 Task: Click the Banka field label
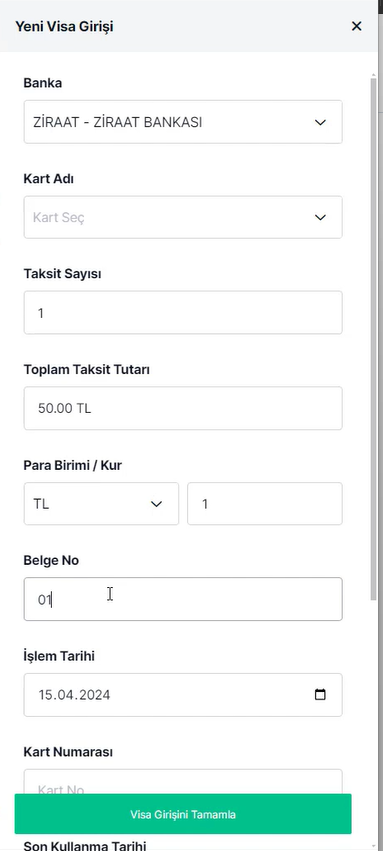point(43,83)
